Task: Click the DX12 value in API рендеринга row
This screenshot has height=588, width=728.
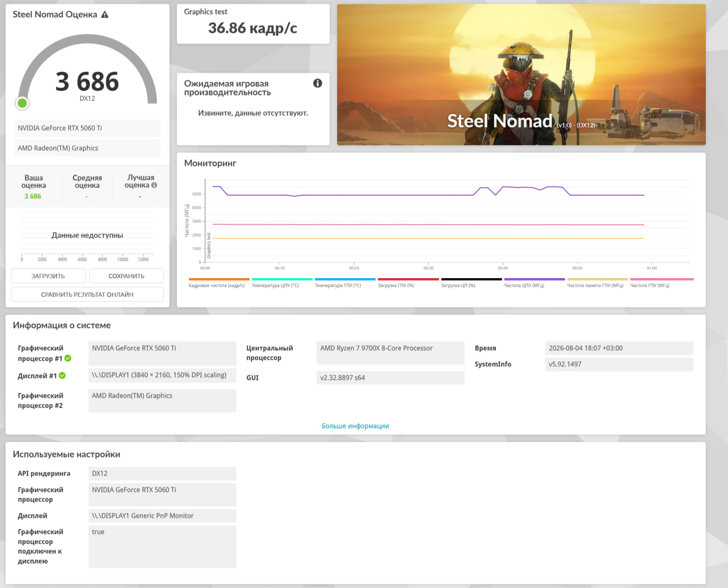Action: [x=162, y=473]
